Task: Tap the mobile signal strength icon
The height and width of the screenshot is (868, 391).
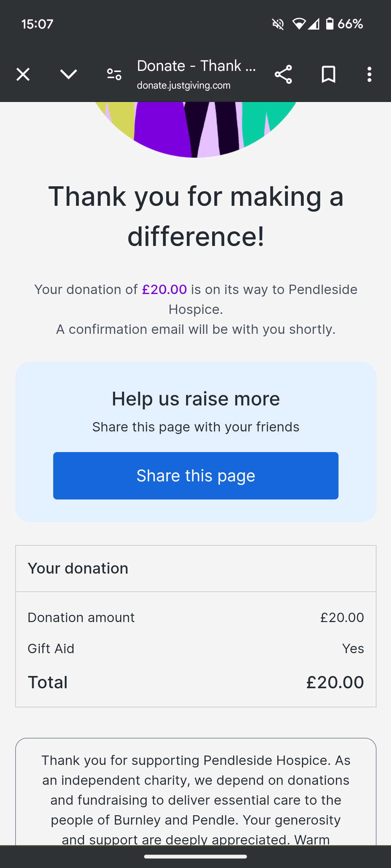Action: coord(314,24)
